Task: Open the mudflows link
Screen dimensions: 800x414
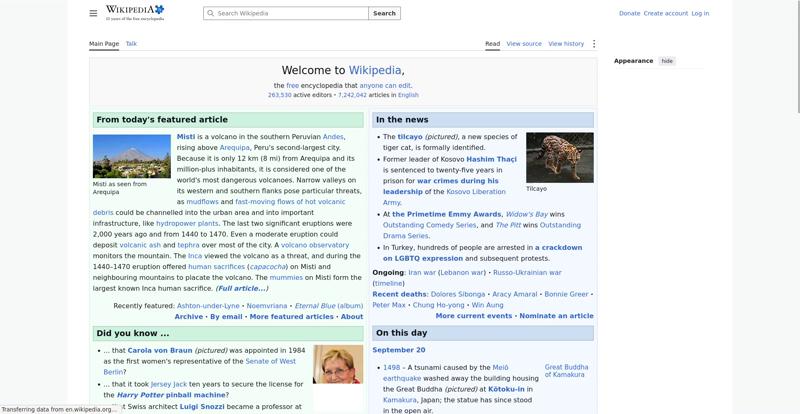Action: 202,202
